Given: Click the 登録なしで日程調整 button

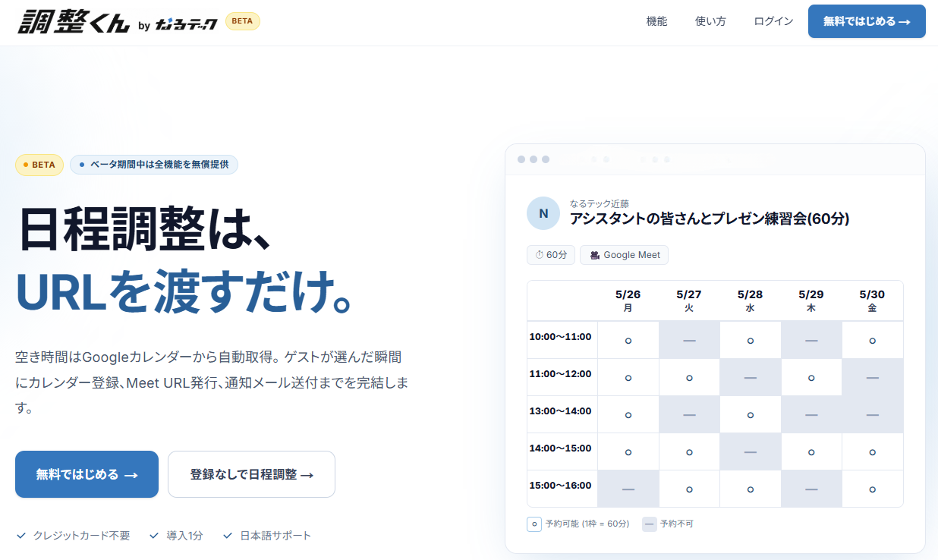Looking at the screenshot, I should coord(251,474).
